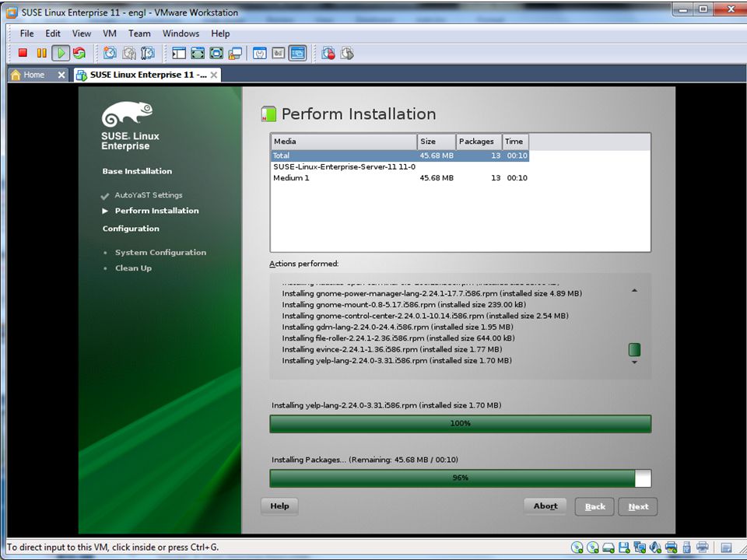Click Clean Up in the sidebar
Screen dimensions: 747x560
133,268
